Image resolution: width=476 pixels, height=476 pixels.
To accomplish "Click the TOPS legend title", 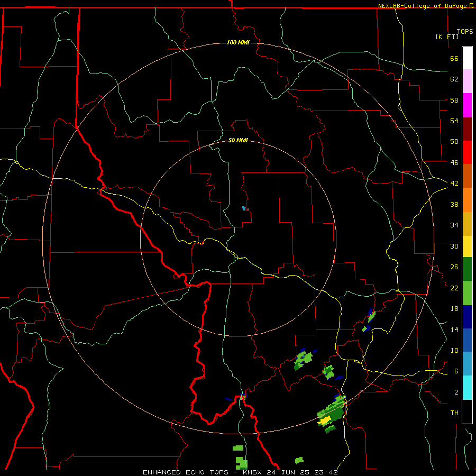I will tap(465, 31).
